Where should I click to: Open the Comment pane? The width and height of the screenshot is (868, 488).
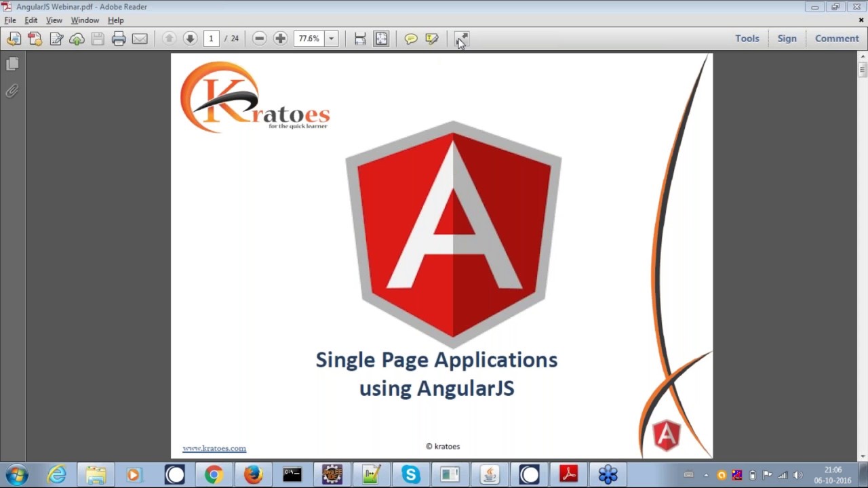pyautogui.click(x=837, y=39)
